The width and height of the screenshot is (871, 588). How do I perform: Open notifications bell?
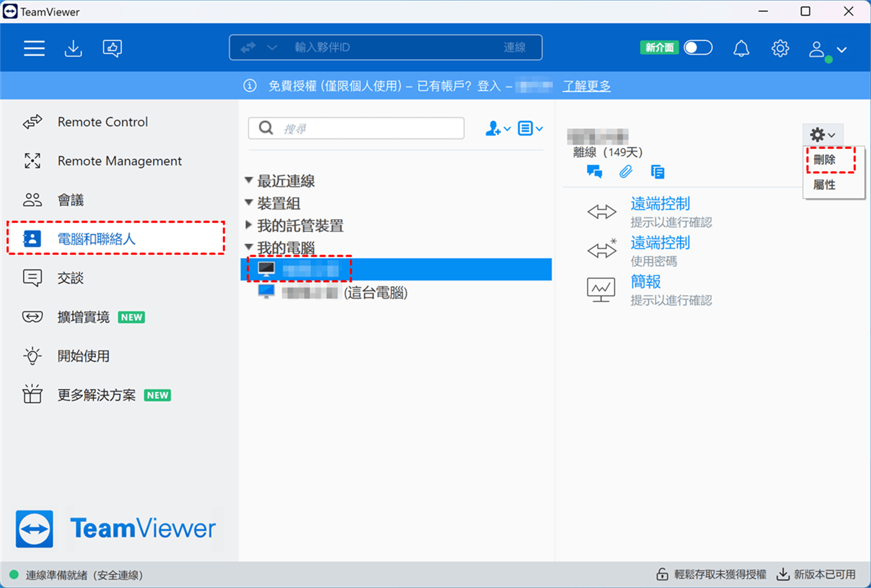tap(741, 48)
